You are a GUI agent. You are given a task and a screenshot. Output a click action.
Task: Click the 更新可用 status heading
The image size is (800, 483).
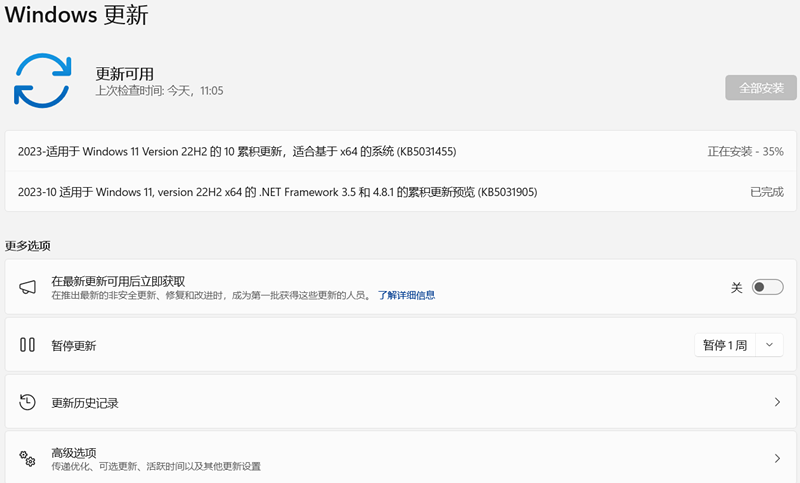124,74
